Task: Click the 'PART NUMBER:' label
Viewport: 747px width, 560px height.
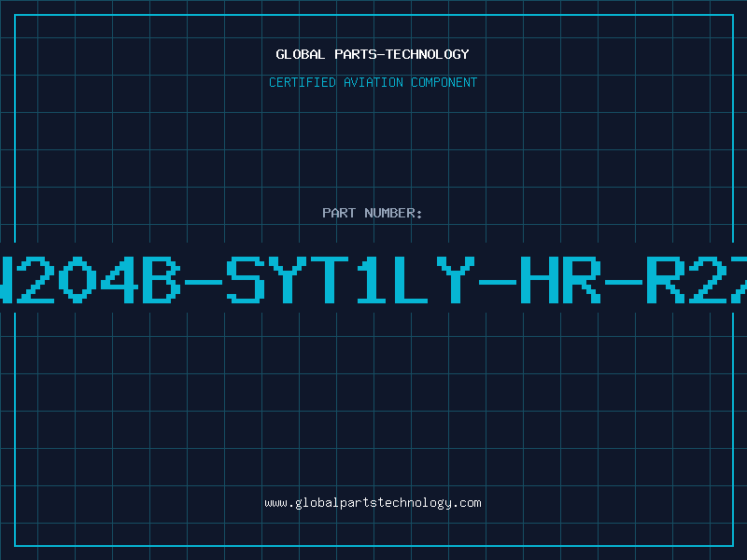Action: click(x=373, y=213)
